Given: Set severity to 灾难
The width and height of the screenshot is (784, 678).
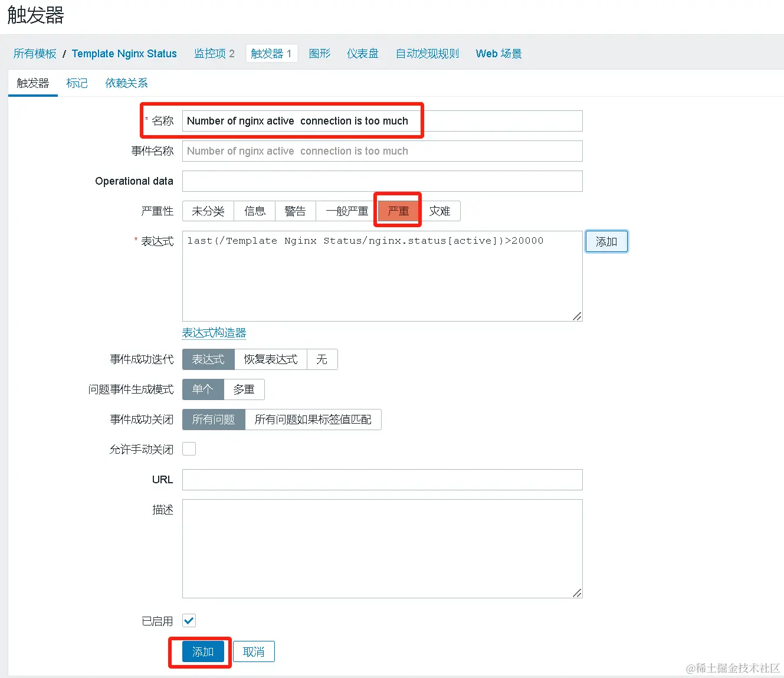Looking at the screenshot, I should (x=439, y=211).
